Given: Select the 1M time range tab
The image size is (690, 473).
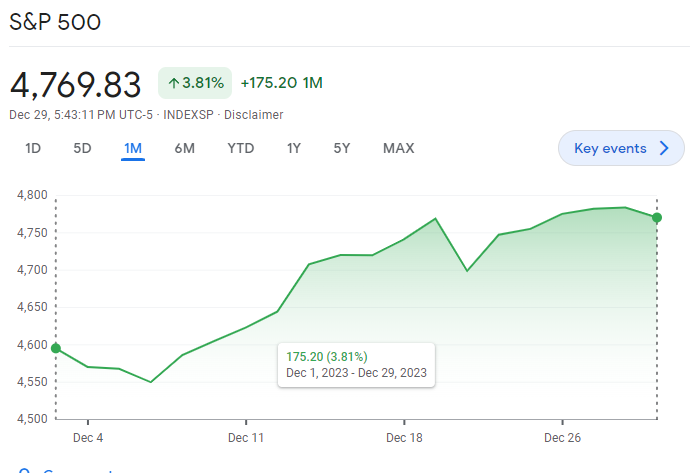Looking at the screenshot, I should coord(133,148).
